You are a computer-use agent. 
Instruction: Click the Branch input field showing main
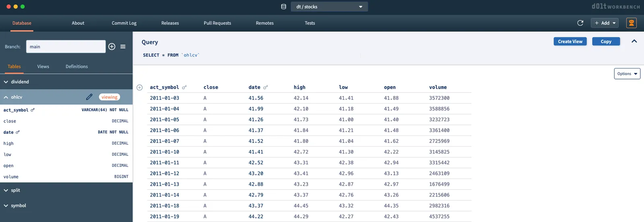[x=66, y=47]
